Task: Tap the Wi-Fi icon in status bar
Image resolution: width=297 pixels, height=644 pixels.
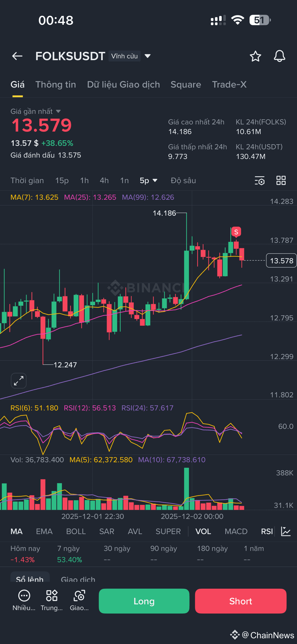Action: [237, 20]
